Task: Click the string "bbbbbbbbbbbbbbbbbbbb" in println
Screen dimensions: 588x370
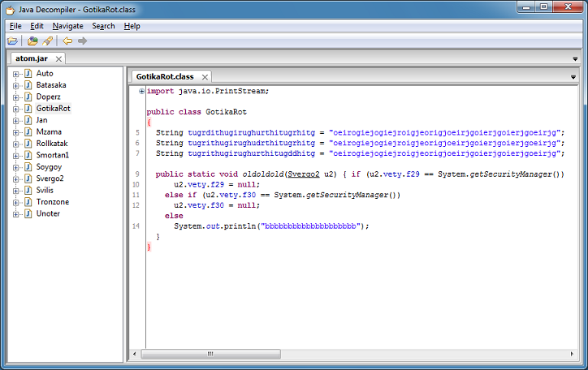Action: point(310,226)
